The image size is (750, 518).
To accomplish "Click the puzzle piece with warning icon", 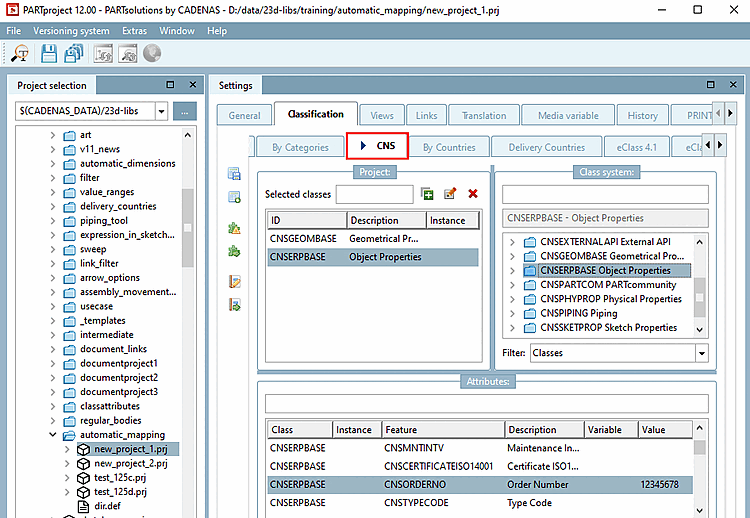I will click(234, 228).
